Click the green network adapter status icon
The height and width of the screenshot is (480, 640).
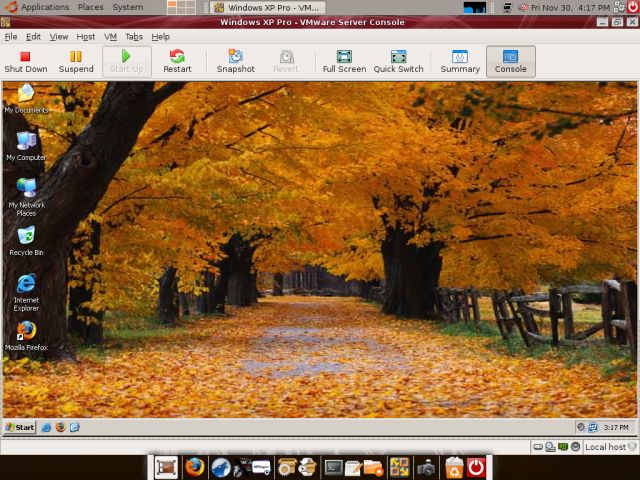coord(563,447)
